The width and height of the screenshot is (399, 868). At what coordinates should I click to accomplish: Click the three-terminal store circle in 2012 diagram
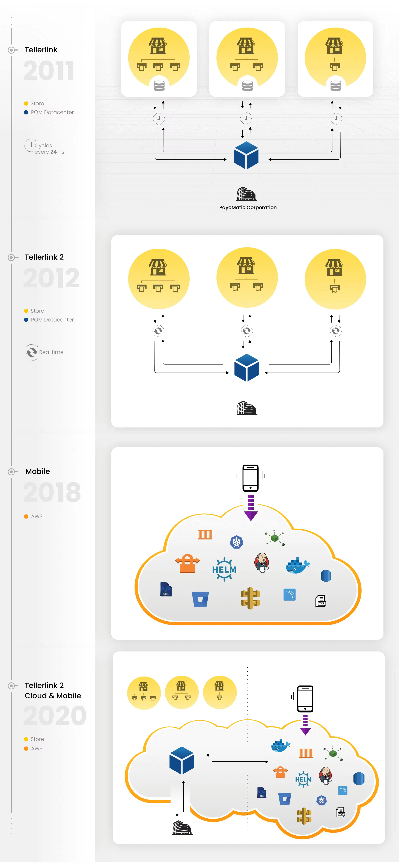pos(159,279)
